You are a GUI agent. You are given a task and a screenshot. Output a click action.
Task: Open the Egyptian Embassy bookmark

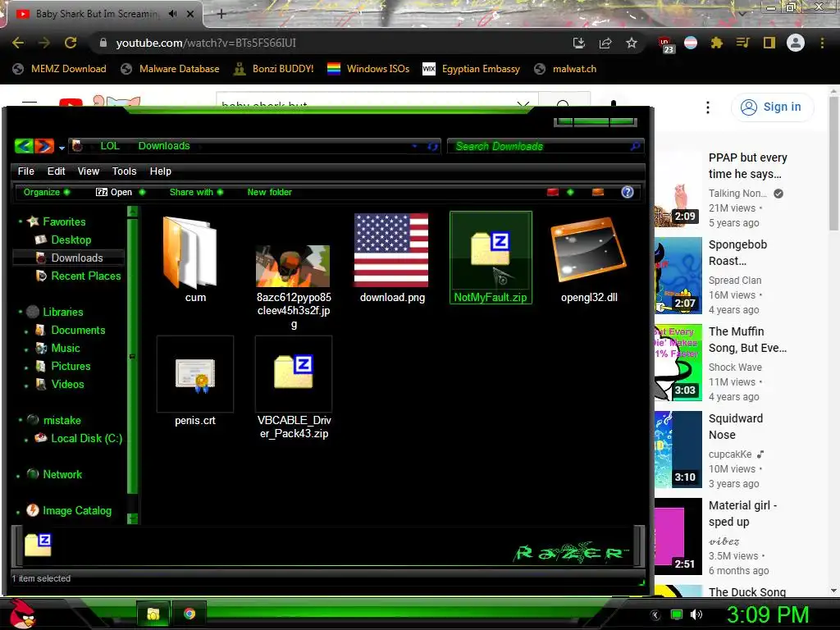[x=472, y=69]
